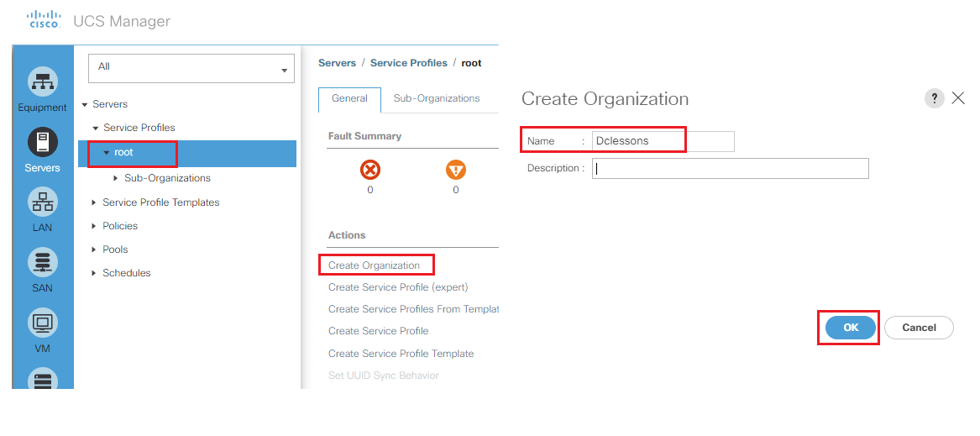980x436 pixels.
Task: Expand the Sub-Organizations tree node
Action: pyautogui.click(x=116, y=178)
